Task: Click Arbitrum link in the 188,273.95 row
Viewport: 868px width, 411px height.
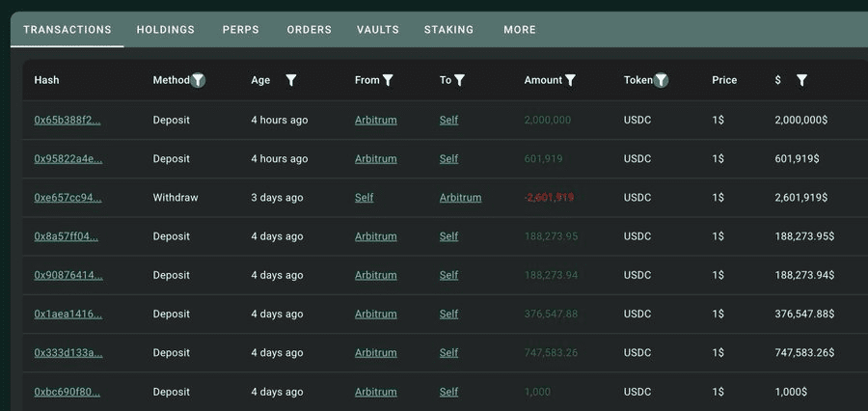Action: click(376, 236)
